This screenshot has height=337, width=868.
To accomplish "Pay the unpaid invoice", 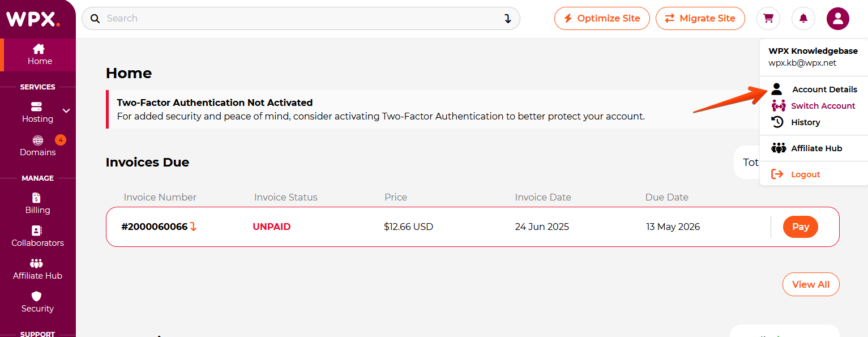I will (x=801, y=227).
